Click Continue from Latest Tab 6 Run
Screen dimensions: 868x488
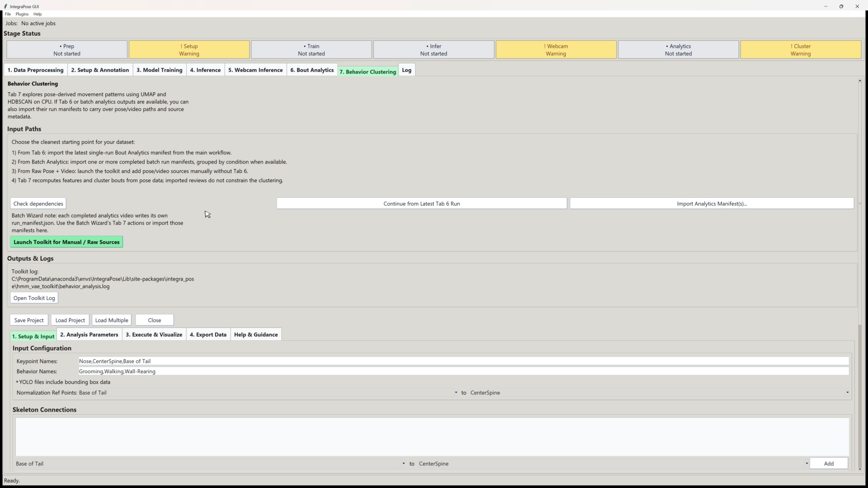(x=422, y=204)
